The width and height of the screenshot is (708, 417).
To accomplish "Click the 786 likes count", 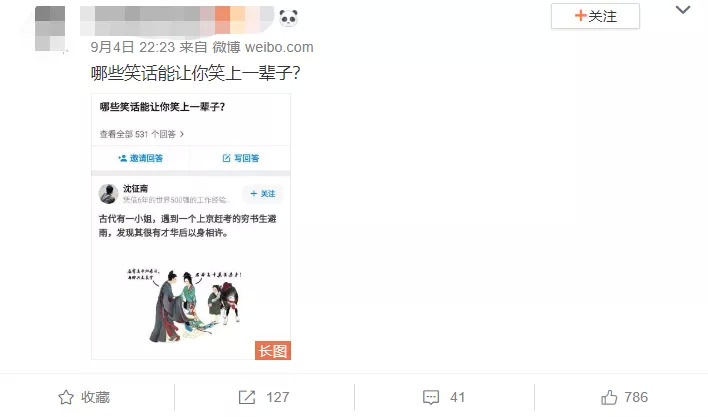I will tap(636, 397).
